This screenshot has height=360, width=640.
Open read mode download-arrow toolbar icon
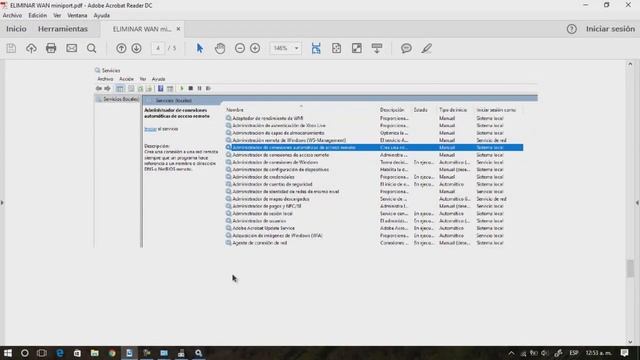click(x=377, y=48)
